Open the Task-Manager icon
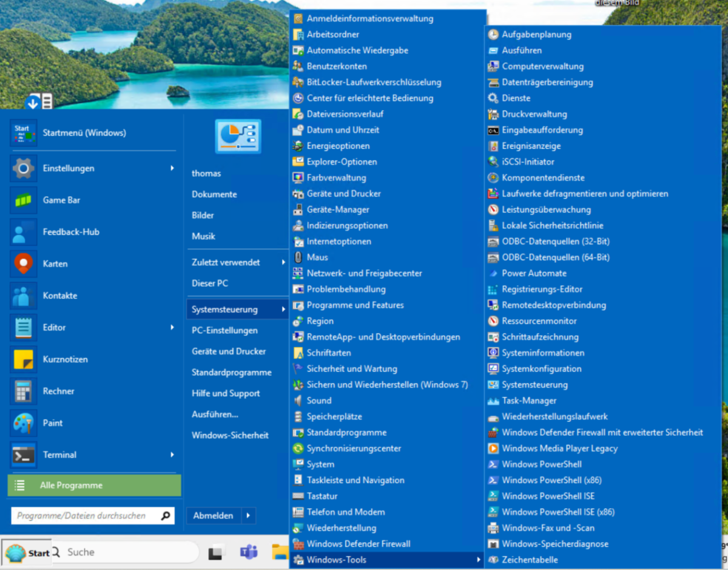The image size is (728, 570). (x=493, y=401)
